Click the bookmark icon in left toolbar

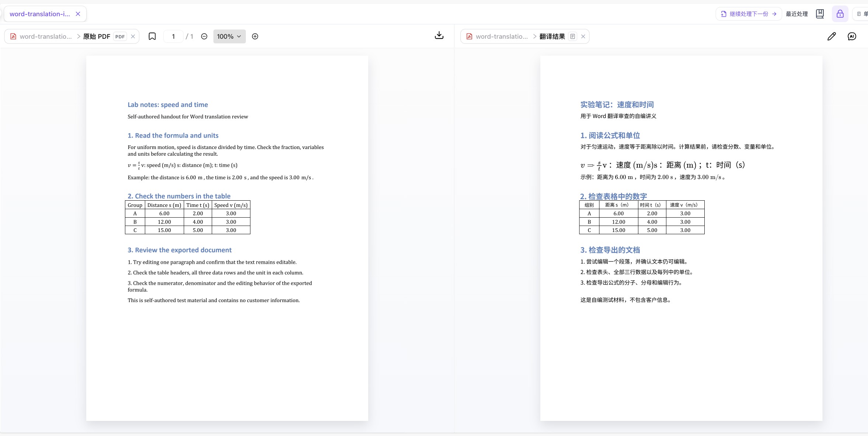coord(152,36)
